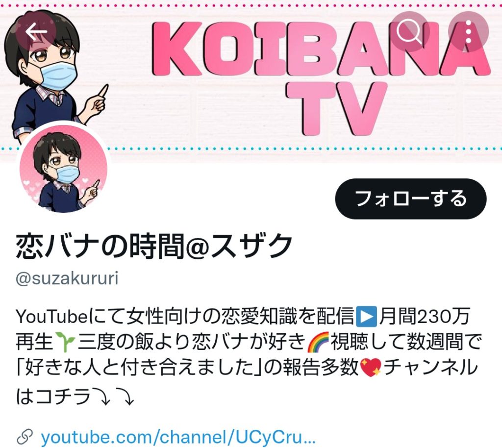Open the three-dot more options menu

[468, 31]
